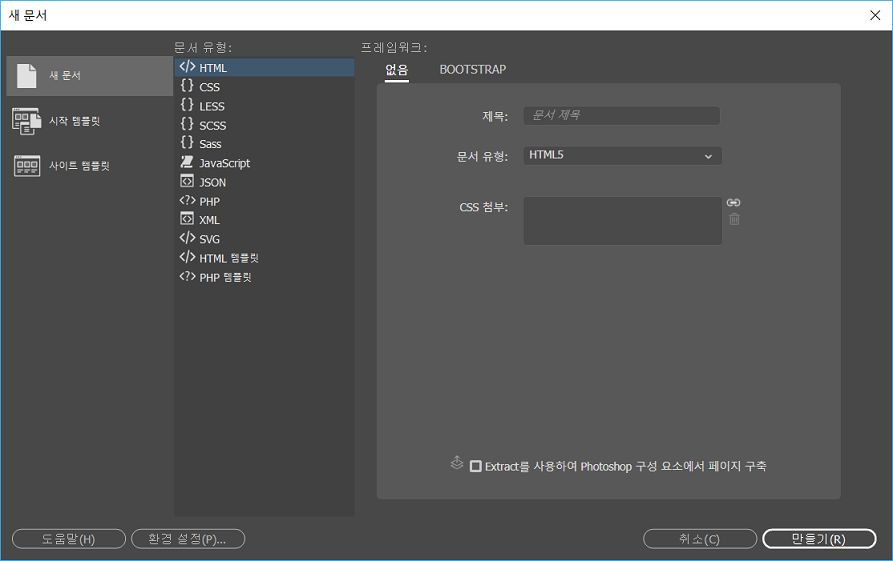Select the JSON list entry text
This screenshot has height=561, width=893.
coord(212,183)
